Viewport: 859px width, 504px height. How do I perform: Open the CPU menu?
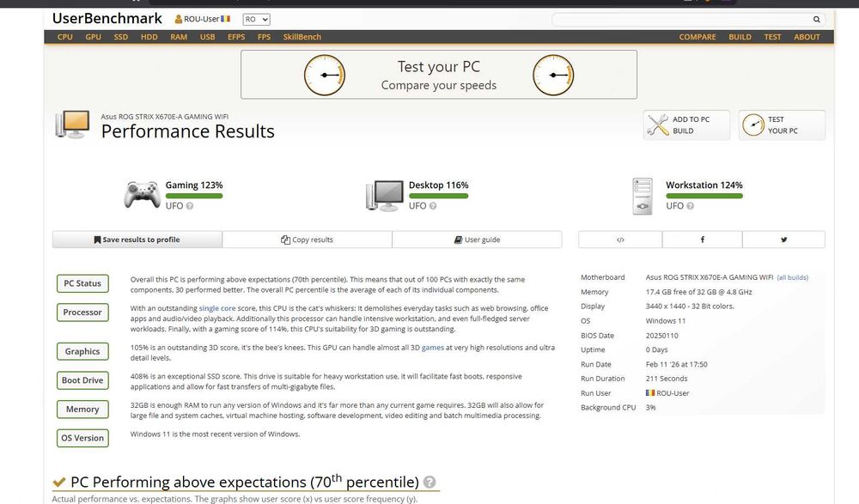tap(64, 37)
